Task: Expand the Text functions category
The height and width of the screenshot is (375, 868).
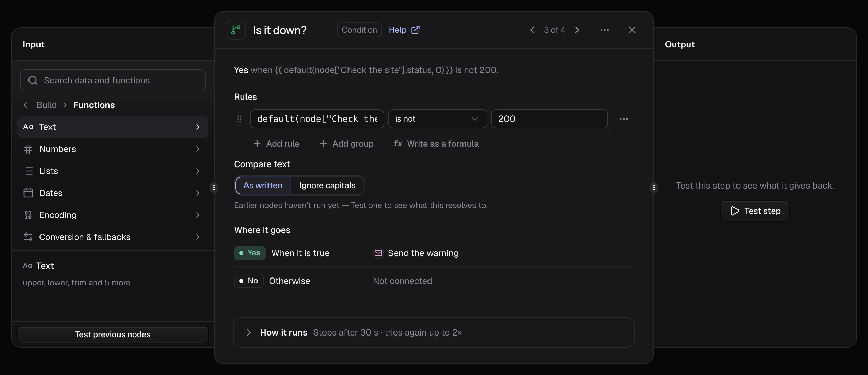Action: 113,127
